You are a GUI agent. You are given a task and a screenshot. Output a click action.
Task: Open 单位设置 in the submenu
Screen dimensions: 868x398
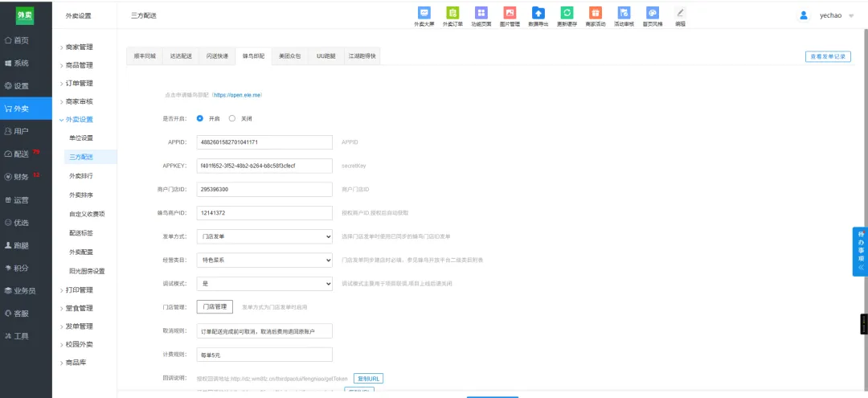click(x=81, y=137)
